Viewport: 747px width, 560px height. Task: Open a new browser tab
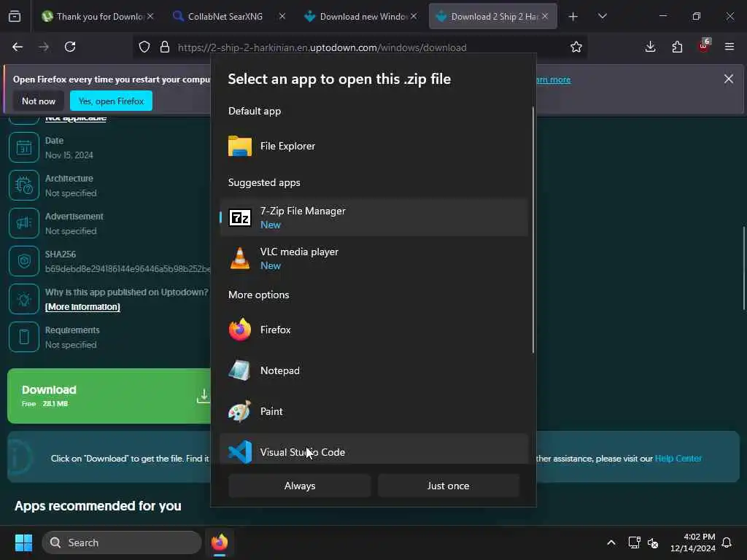pyautogui.click(x=573, y=17)
